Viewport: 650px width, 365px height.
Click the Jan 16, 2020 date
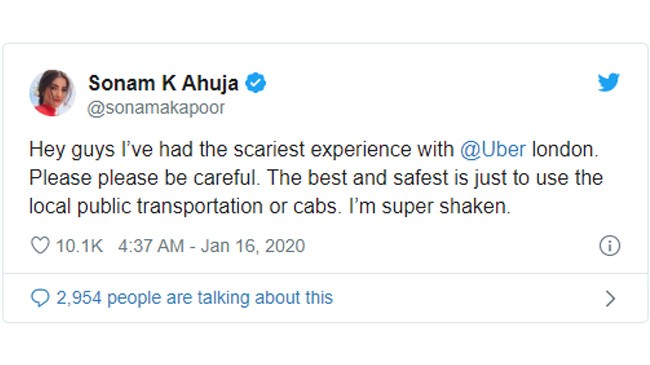point(253,246)
